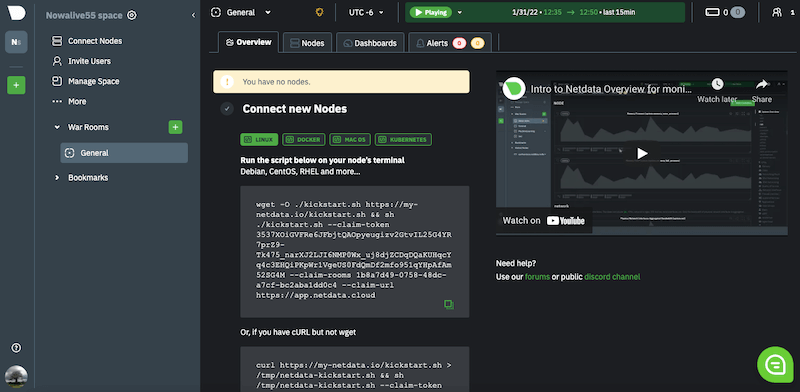Switch to the Dashboards tab
The width and height of the screenshot is (800, 392).
pyautogui.click(x=370, y=43)
